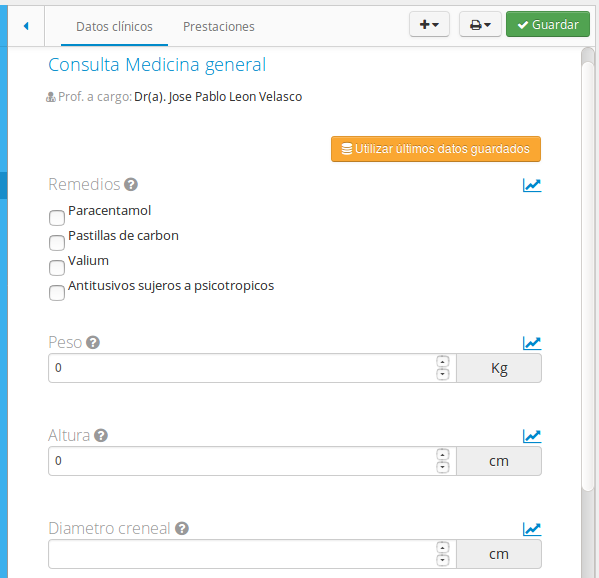Click the help icon next to Remedios
Viewport: 599px width, 578px height.
[131, 185]
